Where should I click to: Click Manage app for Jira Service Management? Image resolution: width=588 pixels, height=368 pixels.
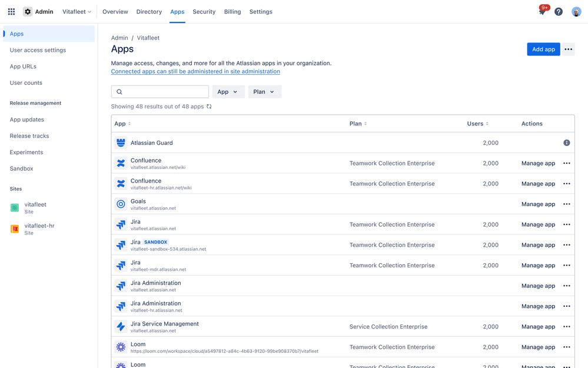pyautogui.click(x=538, y=327)
